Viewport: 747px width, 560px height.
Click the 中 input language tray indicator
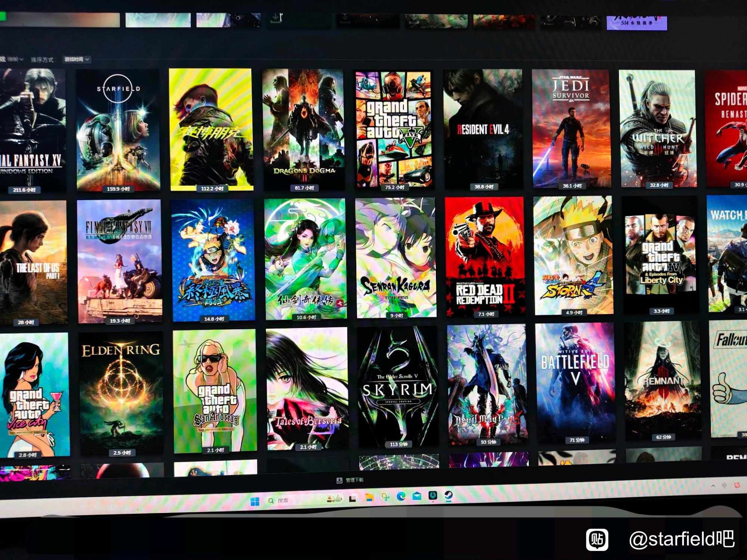click(724, 485)
